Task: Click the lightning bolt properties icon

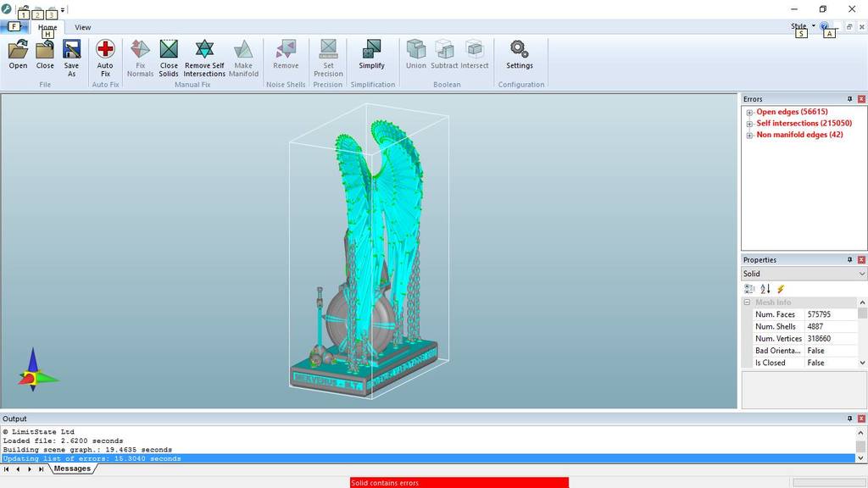Action: click(781, 289)
